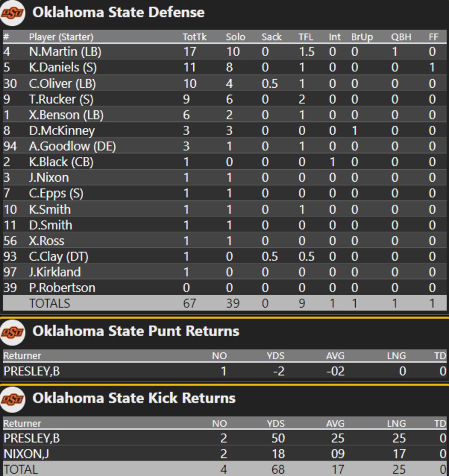This screenshot has height=476, width=449.
Task: Click OSU logo beside Punt Returns heading
Action: [x=12, y=332]
